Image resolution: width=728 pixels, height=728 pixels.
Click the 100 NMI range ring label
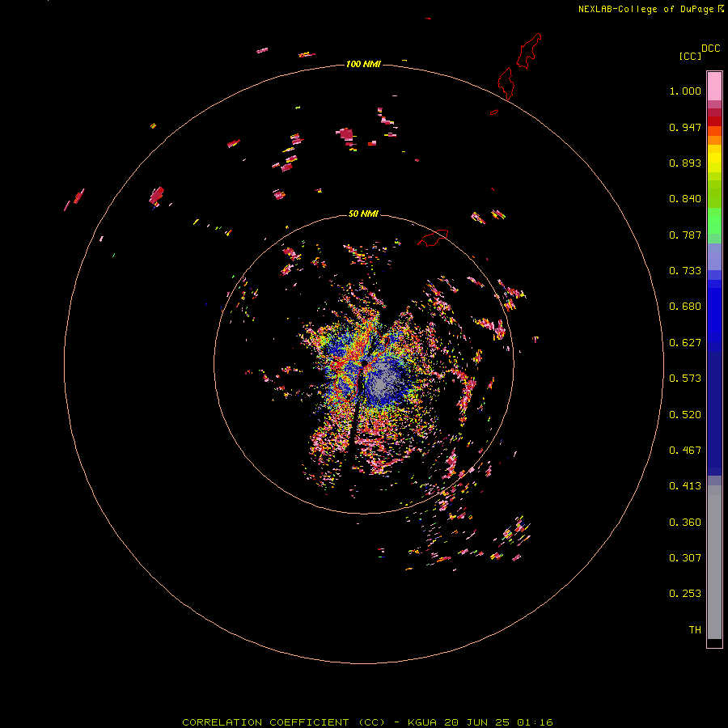(x=363, y=64)
